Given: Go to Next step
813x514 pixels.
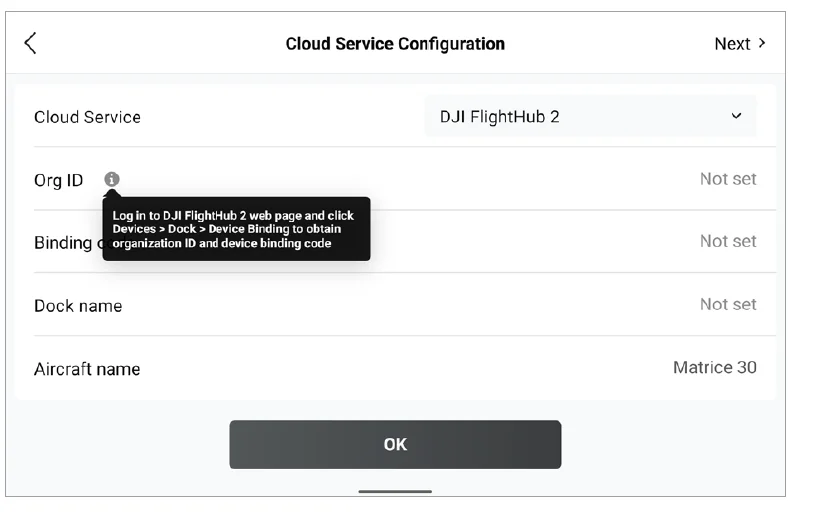Looking at the screenshot, I should point(732,44).
